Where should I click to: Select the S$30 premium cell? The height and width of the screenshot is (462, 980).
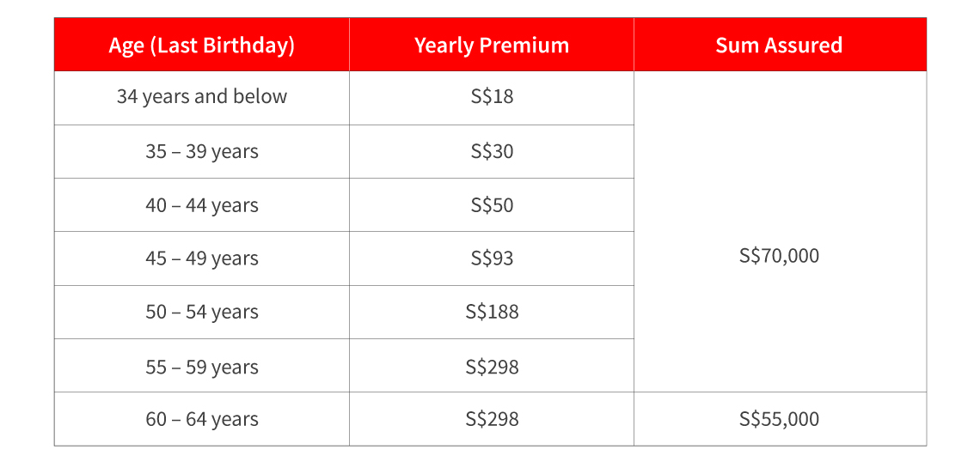pyautogui.click(x=492, y=152)
